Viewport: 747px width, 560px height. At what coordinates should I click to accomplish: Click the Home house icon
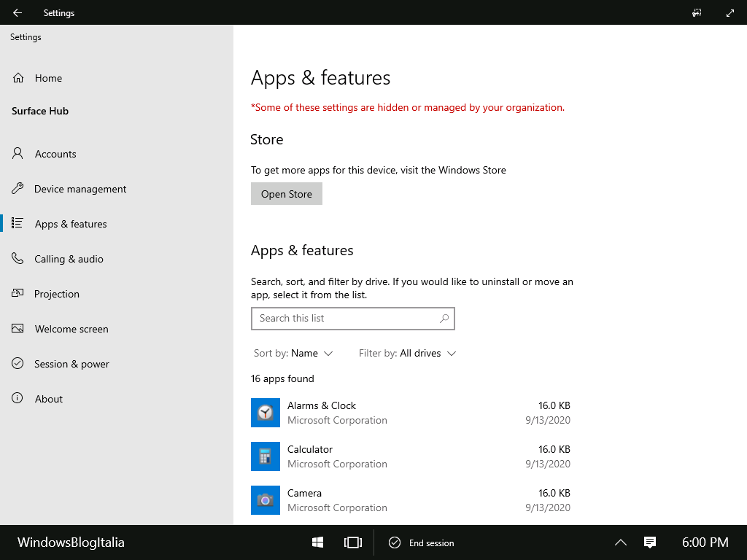pos(18,77)
